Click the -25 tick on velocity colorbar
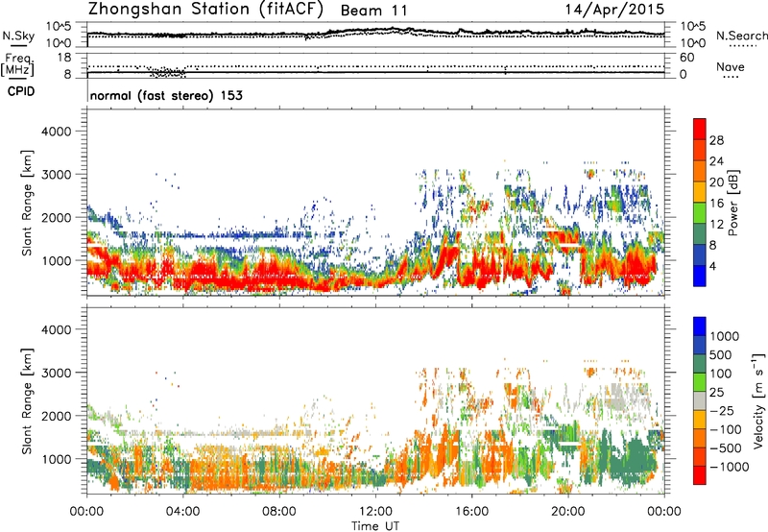This screenshot has height=532, width=768. [x=724, y=410]
